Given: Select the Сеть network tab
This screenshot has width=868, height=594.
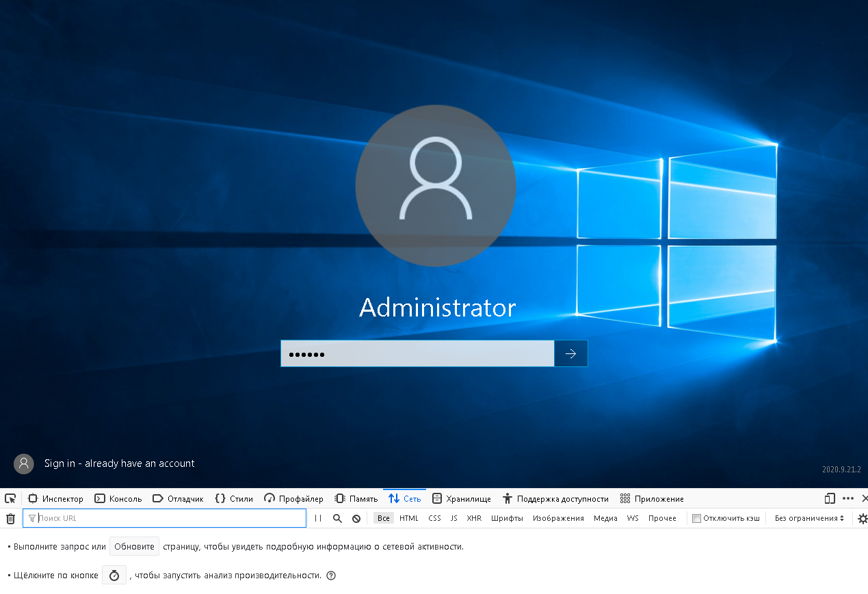Looking at the screenshot, I should pos(404,499).
